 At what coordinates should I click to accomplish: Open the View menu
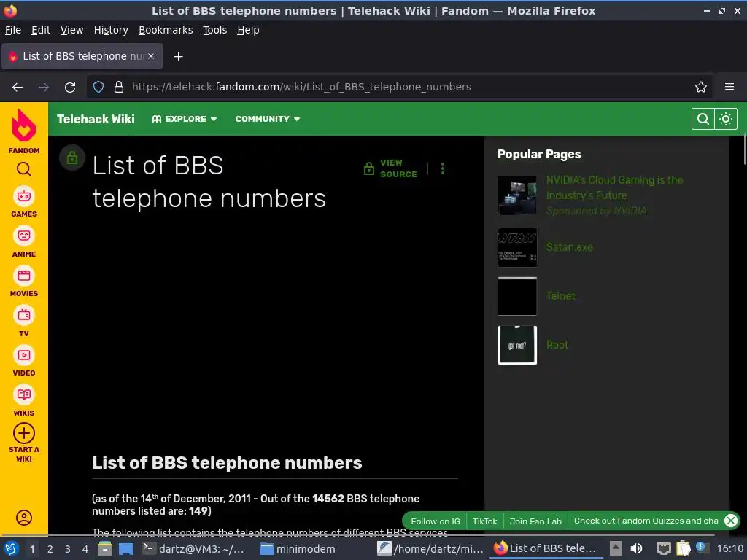tap(72, 30)
